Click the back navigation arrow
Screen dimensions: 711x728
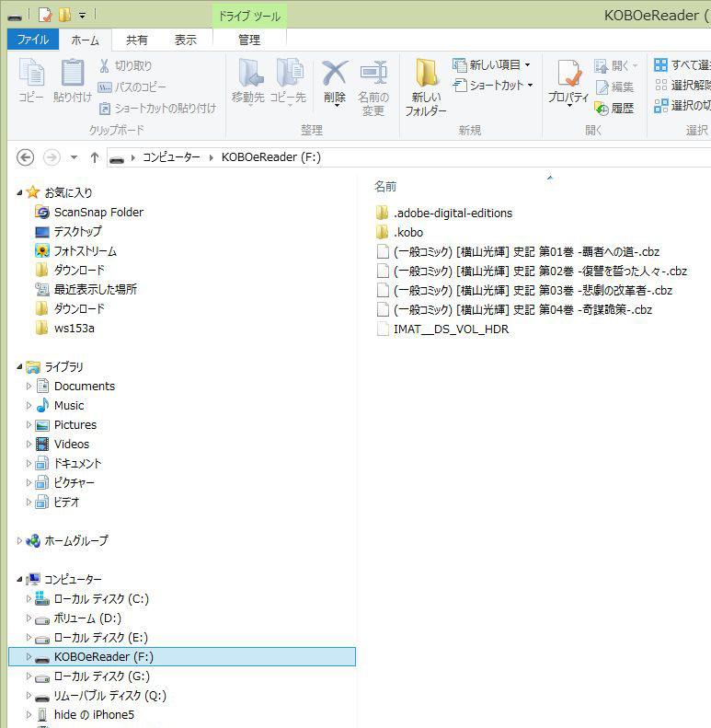pyautogui.click(x=26, y=157)
